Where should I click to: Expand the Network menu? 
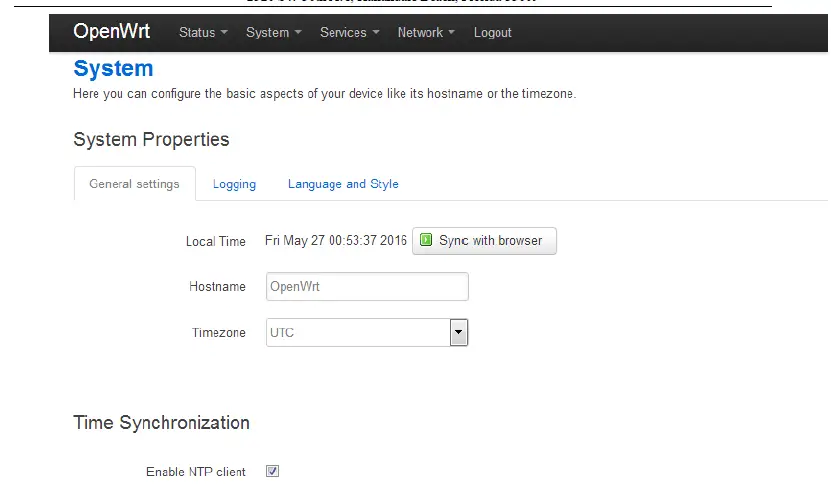tap(426, 33)
